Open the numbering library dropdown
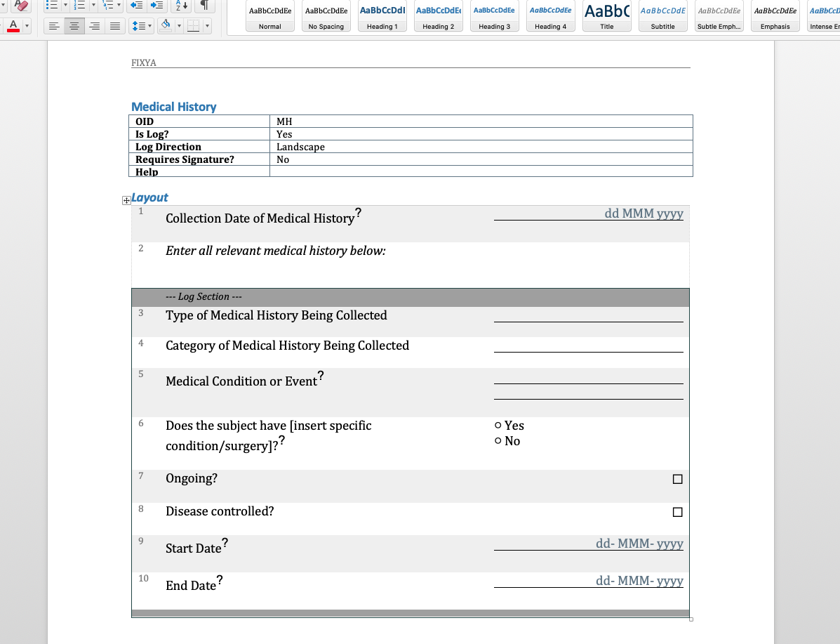Screen dimensions: 840x644 coord(93,6)
